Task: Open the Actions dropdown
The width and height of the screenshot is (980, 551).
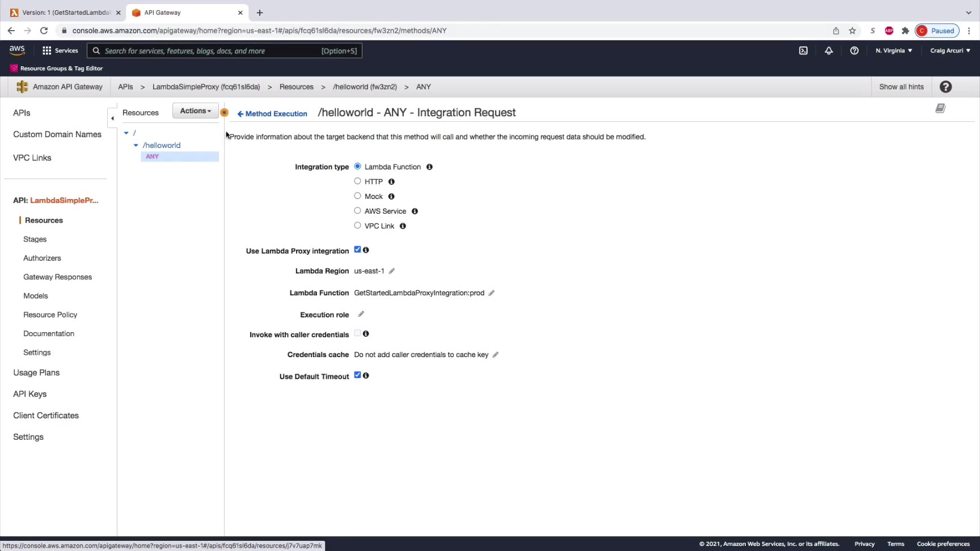Action: click(196, 111)
